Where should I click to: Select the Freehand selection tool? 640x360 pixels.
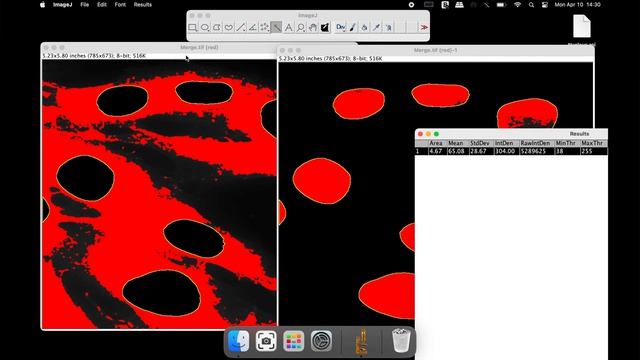pyautogui.click(x=229, y=27)
